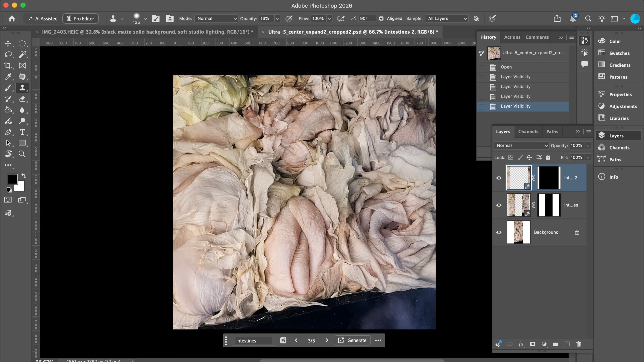
Task: Open the layer style fx menu
Action: pos(521,344)
